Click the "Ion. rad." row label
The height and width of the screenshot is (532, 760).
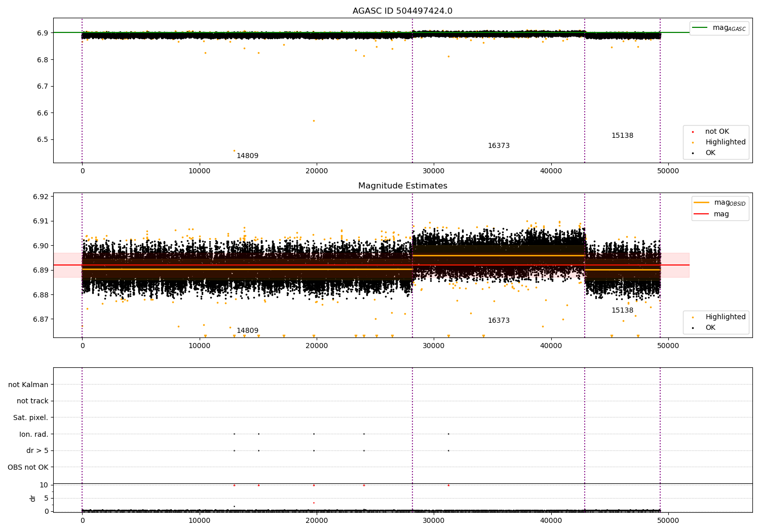(x=34, y=434)
